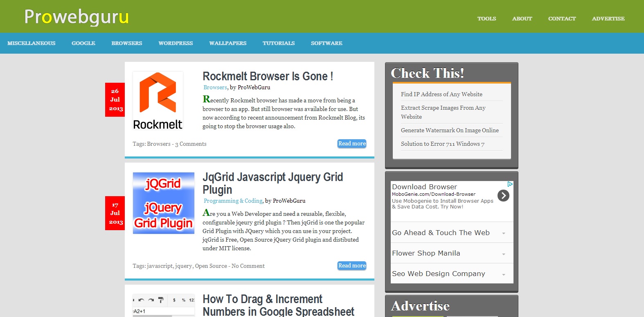This screenshot has width=644, height=317.
Task: Open the WordPress category menu
Action: [176, 43]
